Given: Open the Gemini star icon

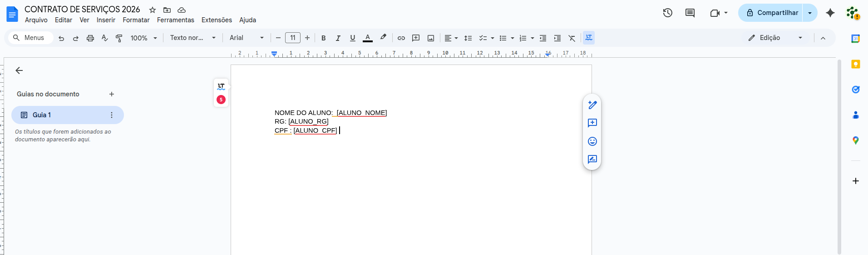Looking at the screenshot, I should (x=830, y=13).
